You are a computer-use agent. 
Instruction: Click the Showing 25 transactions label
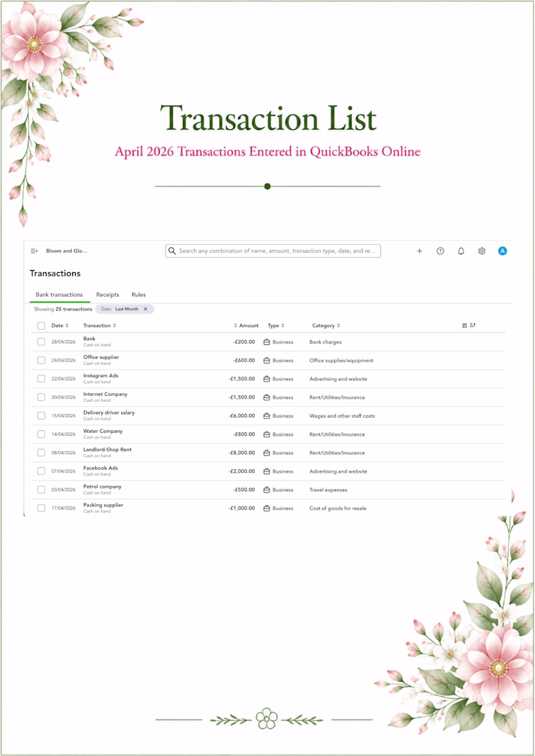point(63,309)
